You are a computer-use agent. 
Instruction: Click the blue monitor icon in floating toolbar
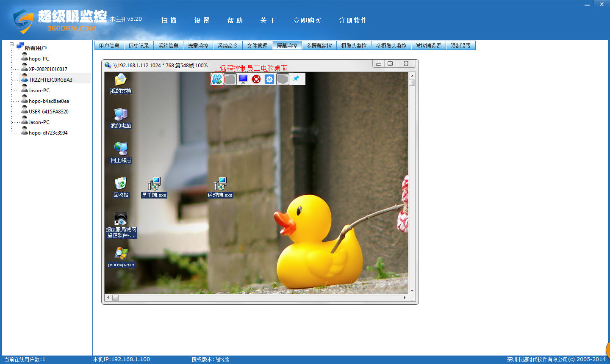(x=243, y=79)
